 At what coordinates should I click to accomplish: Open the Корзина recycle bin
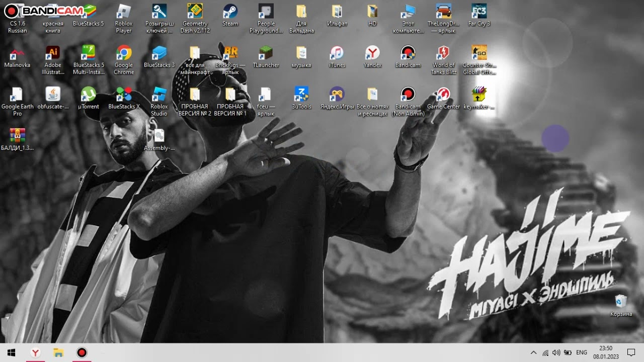point(621,306)
